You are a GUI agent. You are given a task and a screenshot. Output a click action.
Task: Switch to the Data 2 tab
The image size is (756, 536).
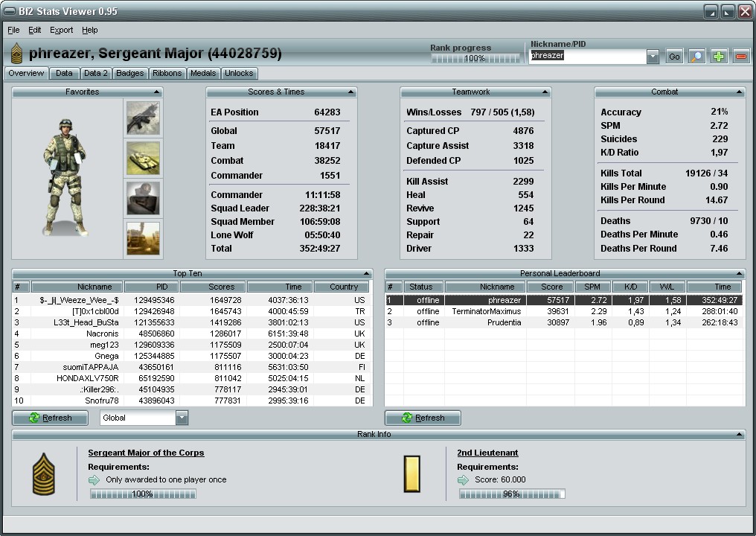(x=95, y=74)
